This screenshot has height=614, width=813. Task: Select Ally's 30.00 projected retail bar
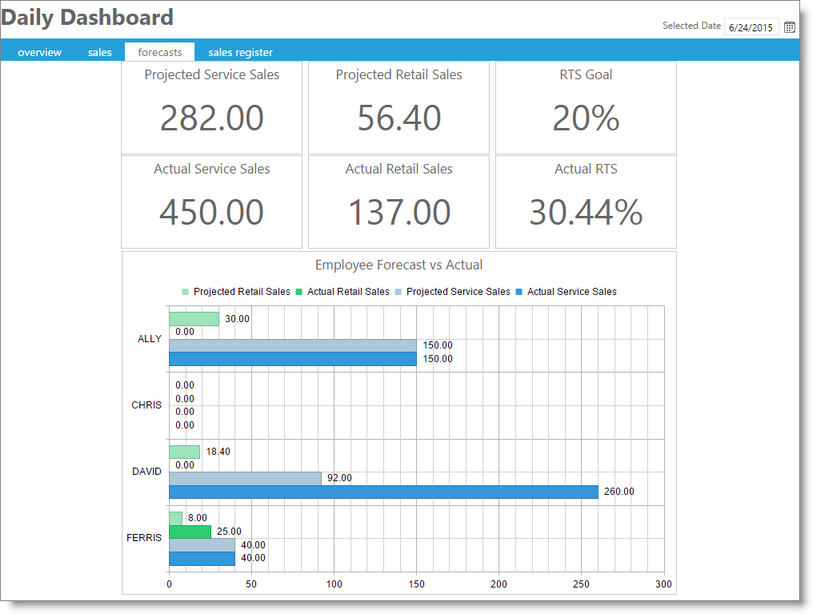coord(194,319)
